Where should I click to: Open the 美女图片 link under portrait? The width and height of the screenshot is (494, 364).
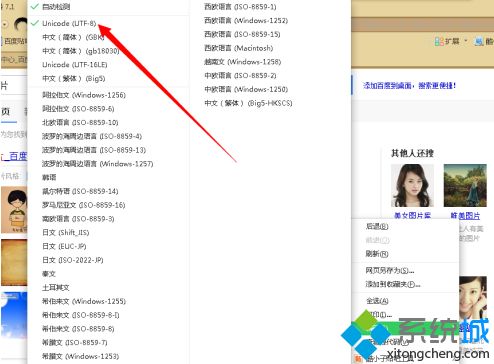coord(413,215)
